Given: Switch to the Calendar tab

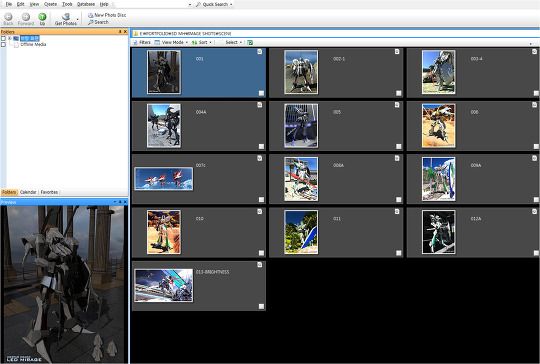Looking at the screenshot, I should pyautogui.click(x=28, y=192).
